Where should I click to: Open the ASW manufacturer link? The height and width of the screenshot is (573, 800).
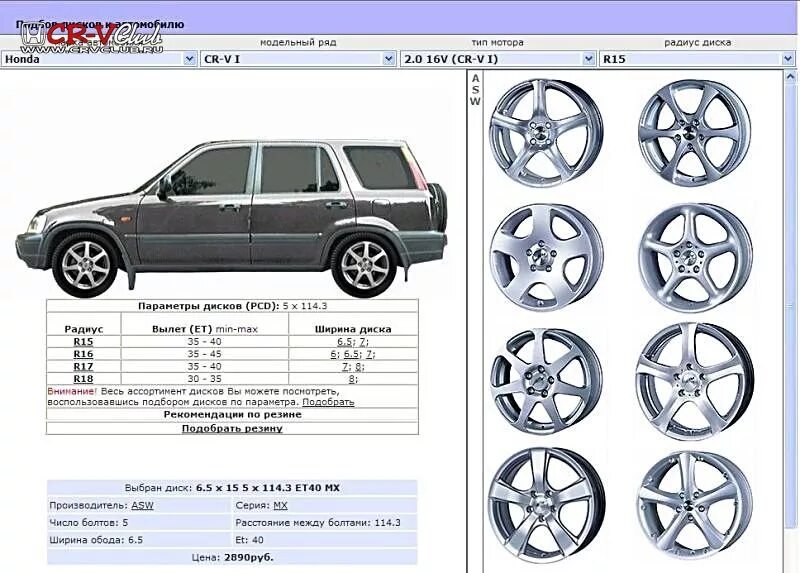[142, 505]
